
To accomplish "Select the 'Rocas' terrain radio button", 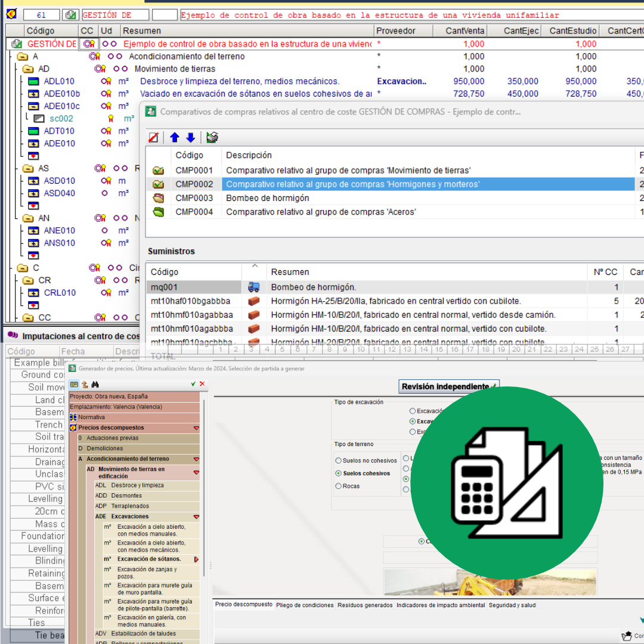I will [339, 486].
